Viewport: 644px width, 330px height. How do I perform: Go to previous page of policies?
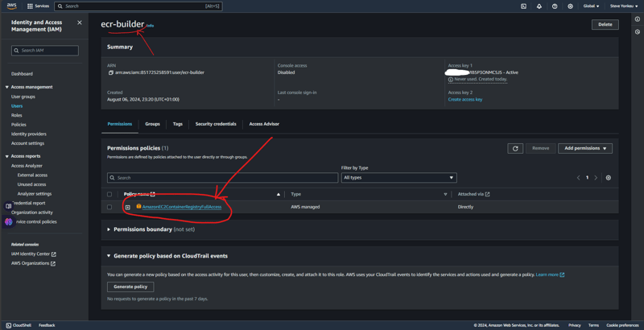point(578,178)
